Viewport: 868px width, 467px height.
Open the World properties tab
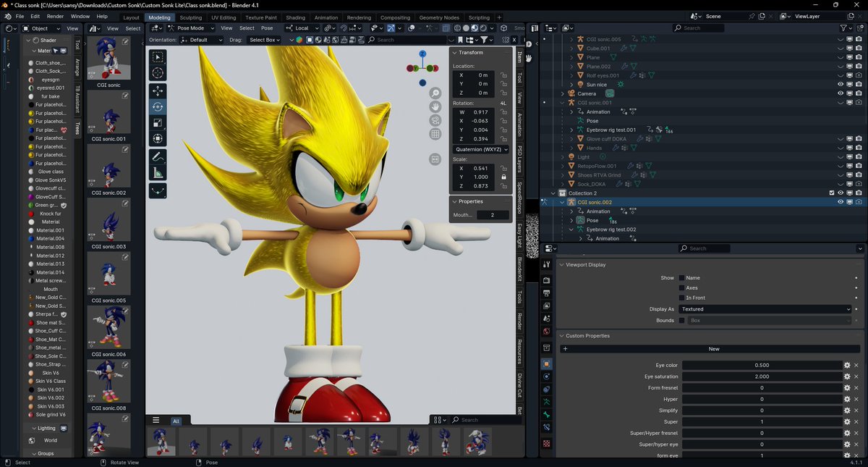coord(547,332)
